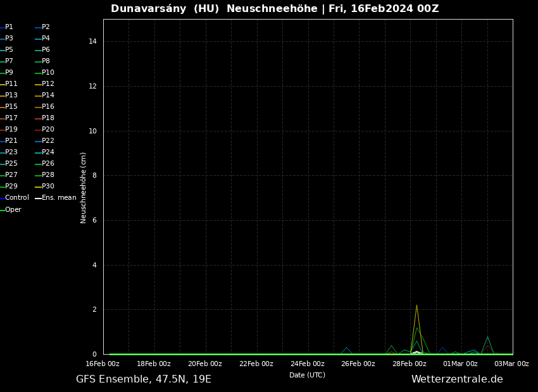Image resolution: width=538 pixels, height=392 pixels.
Task: Click the 22Feb 00z date label
Action: [x=256, y=364]
